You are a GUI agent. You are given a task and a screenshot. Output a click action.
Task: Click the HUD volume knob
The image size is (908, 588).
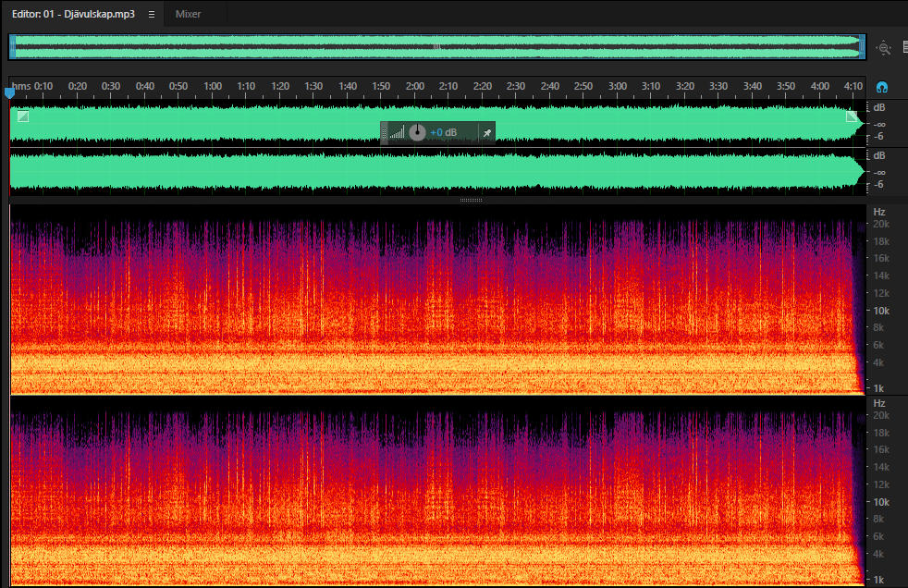[x=417, y=132]
